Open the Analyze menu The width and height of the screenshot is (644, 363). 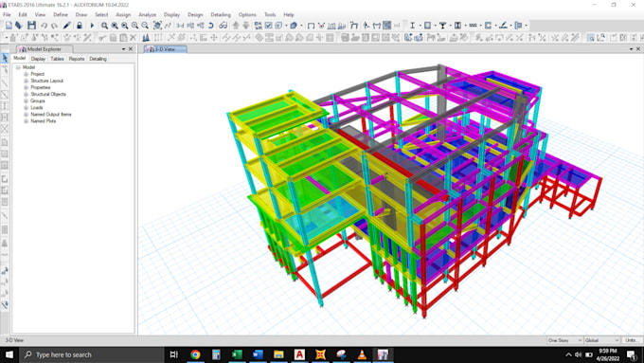tap(147, 15)
